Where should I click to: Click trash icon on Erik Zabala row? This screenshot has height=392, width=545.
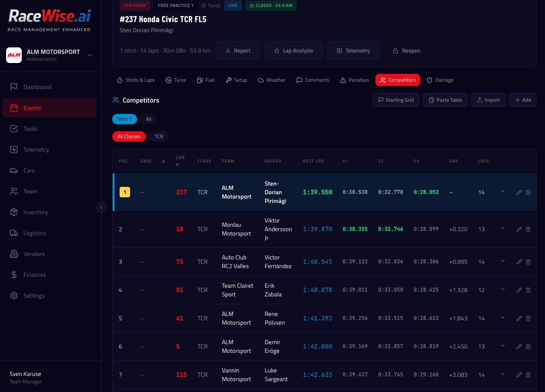(x=528, y=290)
